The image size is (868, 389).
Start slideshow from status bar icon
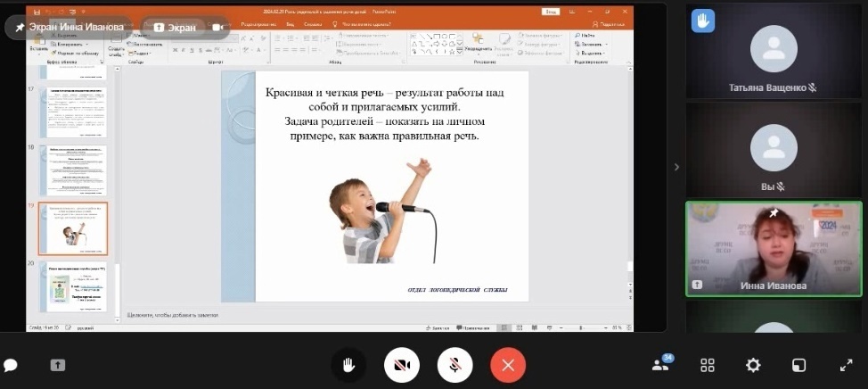click(x=548, y=328)
